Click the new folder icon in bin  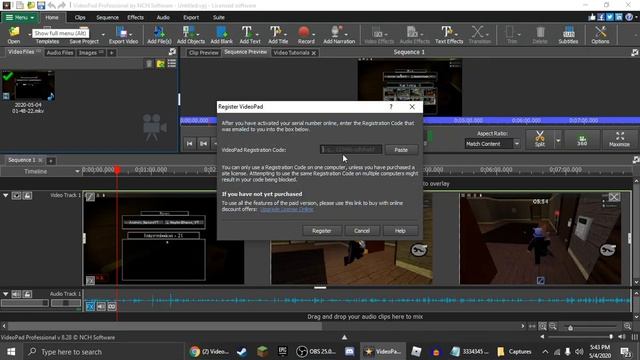160,64
